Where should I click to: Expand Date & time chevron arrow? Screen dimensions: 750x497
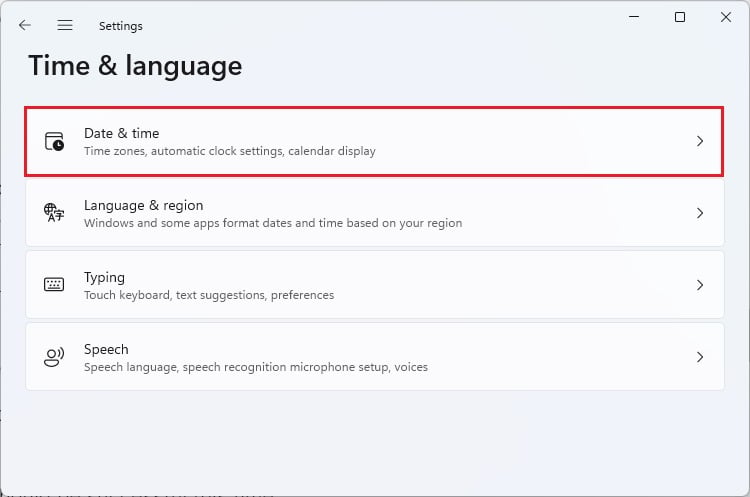pos(700,141)
